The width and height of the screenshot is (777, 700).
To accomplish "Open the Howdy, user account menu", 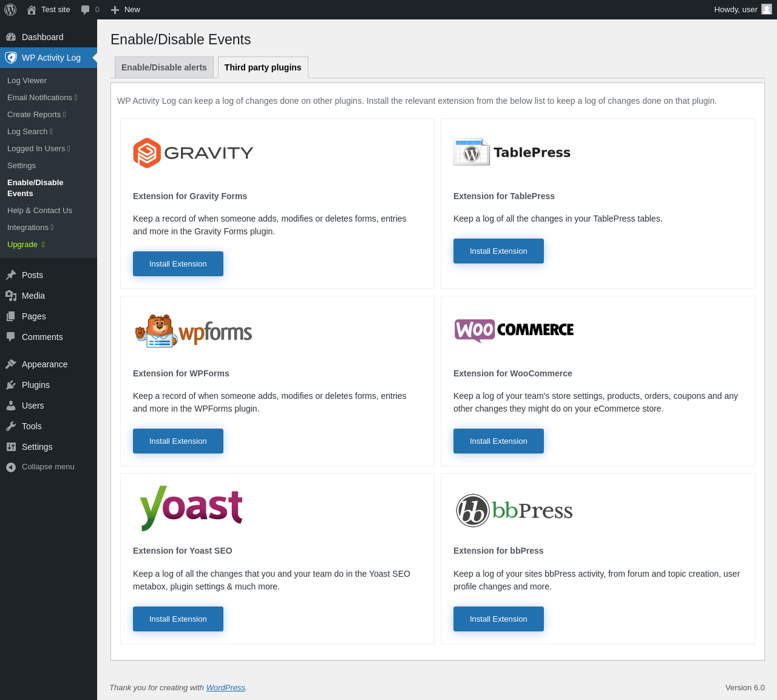I will (x=742, y=10).
